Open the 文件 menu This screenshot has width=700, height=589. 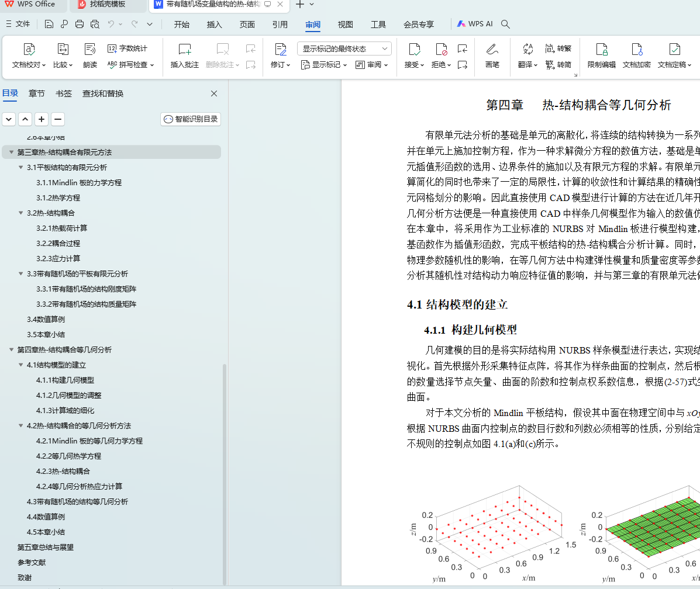click(18, 24)
